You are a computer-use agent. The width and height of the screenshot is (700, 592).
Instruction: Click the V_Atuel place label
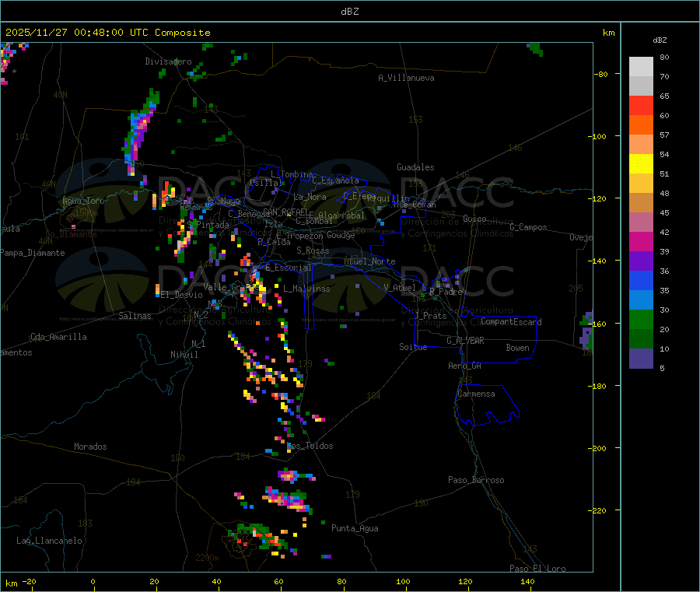(x=400, y=288)
